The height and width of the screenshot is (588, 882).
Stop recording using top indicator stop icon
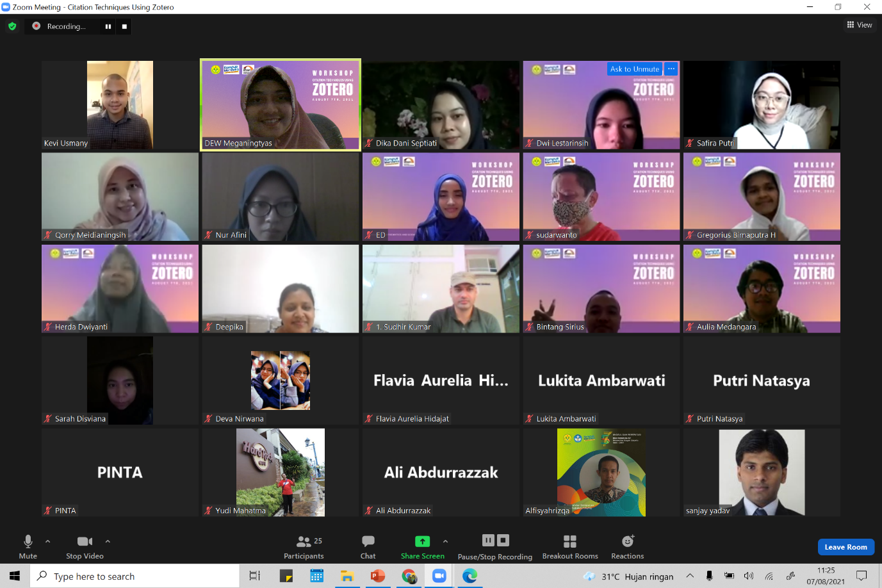point(124,26)
